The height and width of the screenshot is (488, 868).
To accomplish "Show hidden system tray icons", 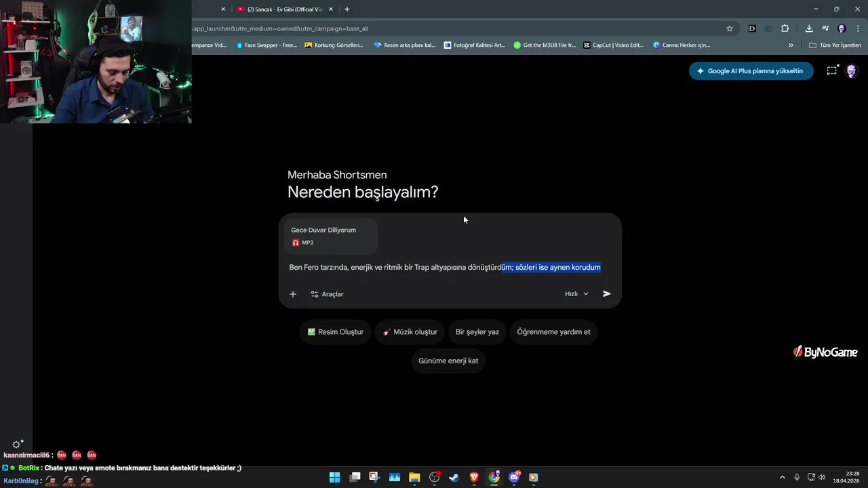I will [782, 477].
